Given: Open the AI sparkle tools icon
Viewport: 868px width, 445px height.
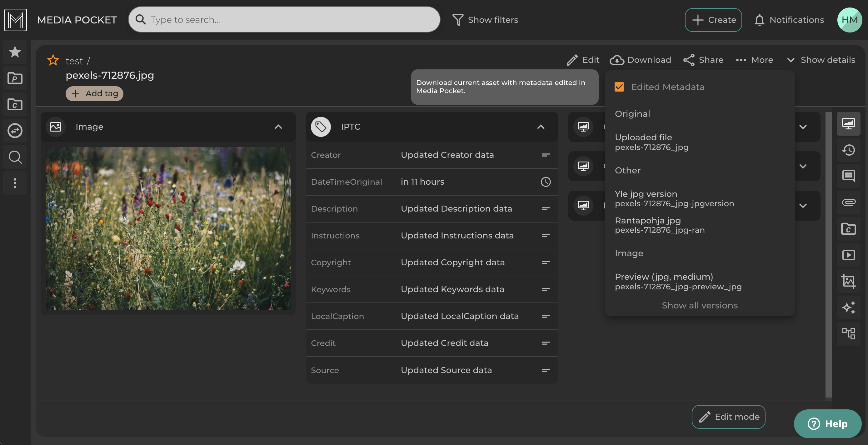Looking at the screenshot, I should pos(848,307).
